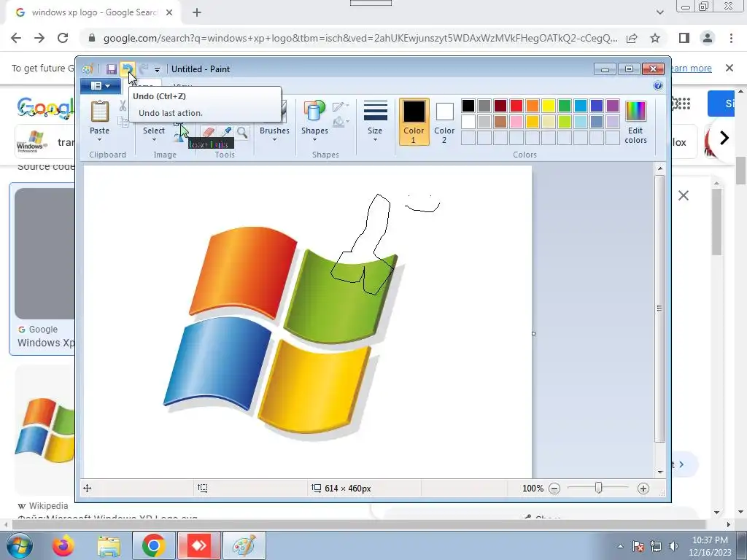Viewport: 747px width, 560px height.
Task: Click inside the Paint drawing canvas on the blue logo pane
Action: (x=217, y=362)
